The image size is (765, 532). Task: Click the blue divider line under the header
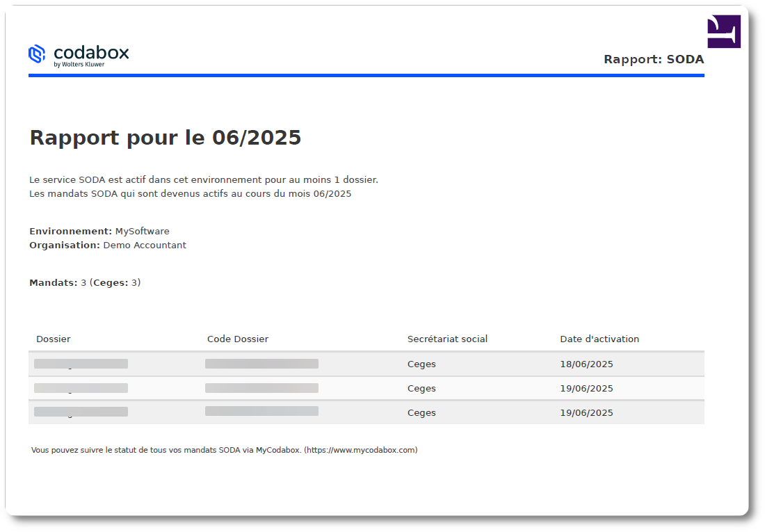(367, 76)
